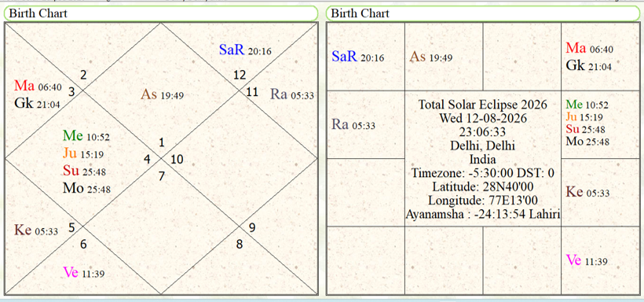
Task: Click the Birth Chart header above the square grid chart
Action: (483, 13)
